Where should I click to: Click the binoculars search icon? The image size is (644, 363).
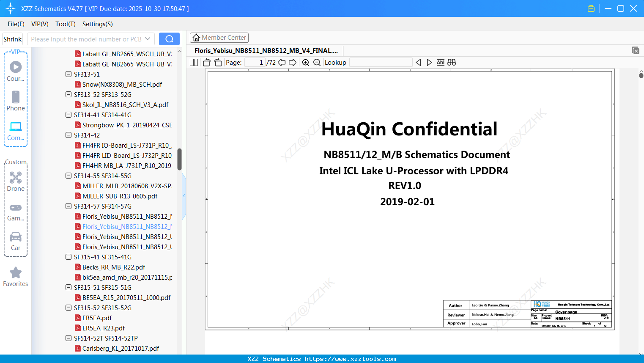point(452,62)
